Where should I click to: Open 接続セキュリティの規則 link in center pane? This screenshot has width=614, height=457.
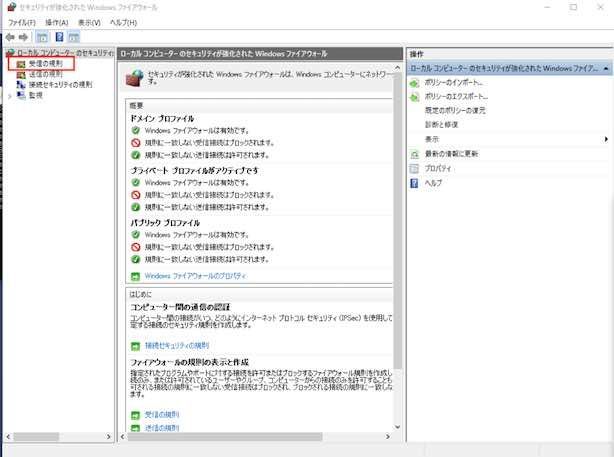coord(177,345)
